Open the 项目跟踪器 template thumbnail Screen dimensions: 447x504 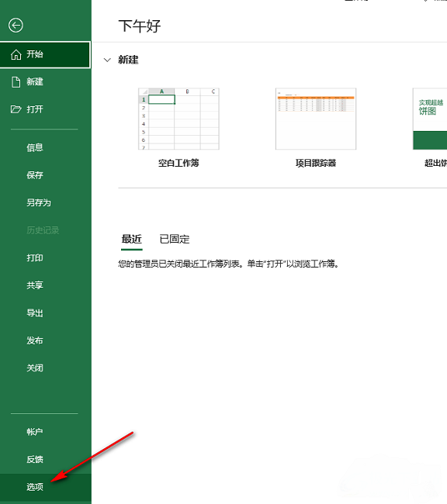[316, 119]
